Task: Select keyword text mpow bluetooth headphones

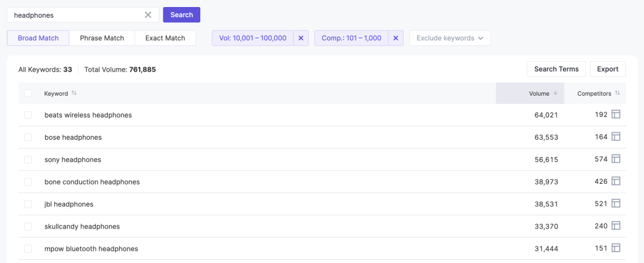Action: pyautogui.click(x=91, y=248)
